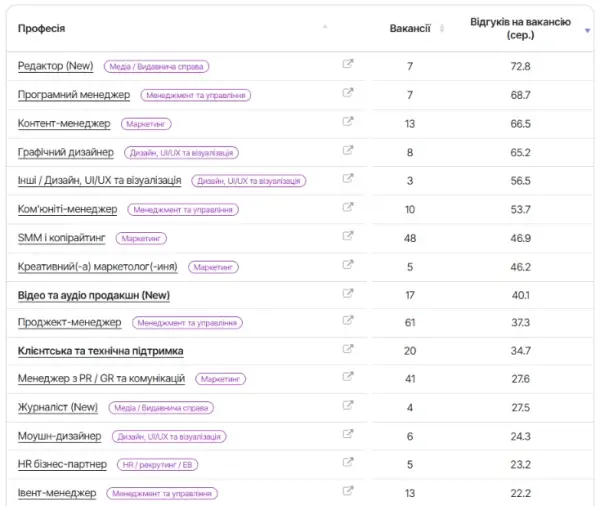Click Маркетинг tag beside Менеджер з PR / GR
This screenshot has width=600, height=506.
click(220, 379)
